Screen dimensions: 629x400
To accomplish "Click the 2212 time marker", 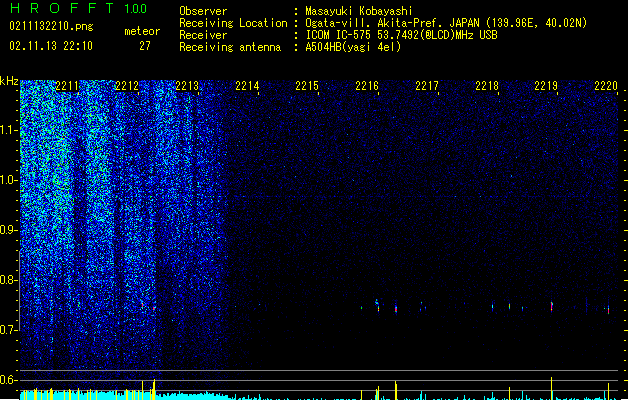I will [x=127, y=86].
